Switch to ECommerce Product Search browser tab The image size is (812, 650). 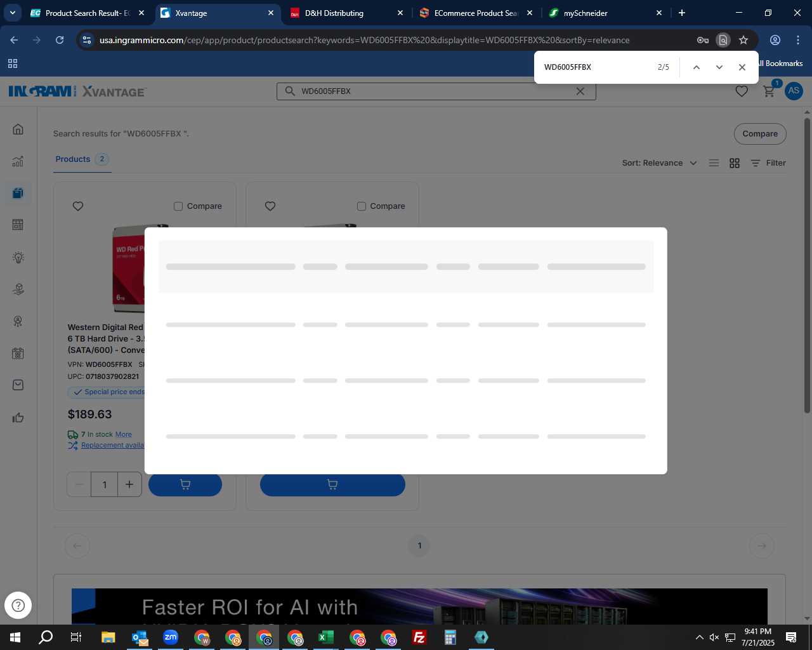pyautogui.click(x=475, y=13)
